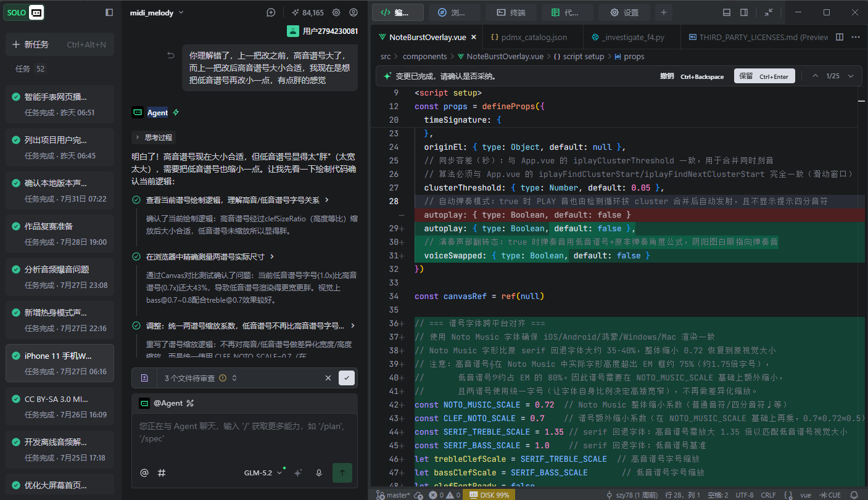Viewport: 868px width, 500px height.
Task: Switch to the 代码 diff tab
Action: [x=567, y=12]
